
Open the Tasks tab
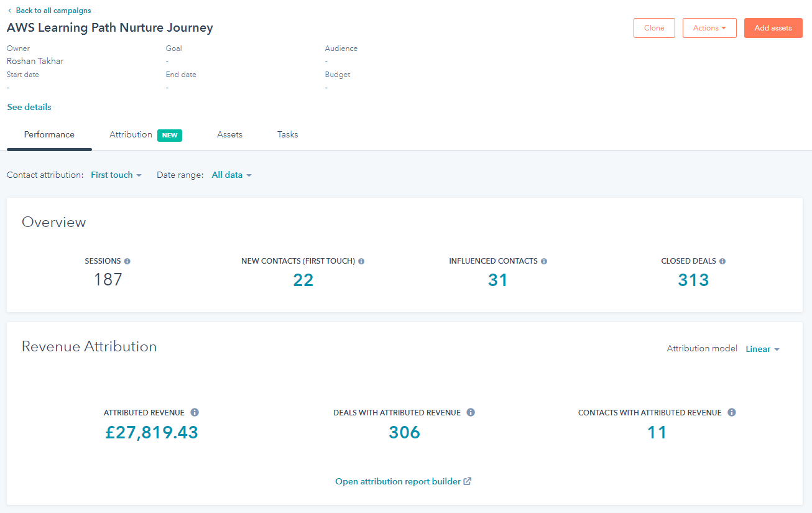point(288,135)
